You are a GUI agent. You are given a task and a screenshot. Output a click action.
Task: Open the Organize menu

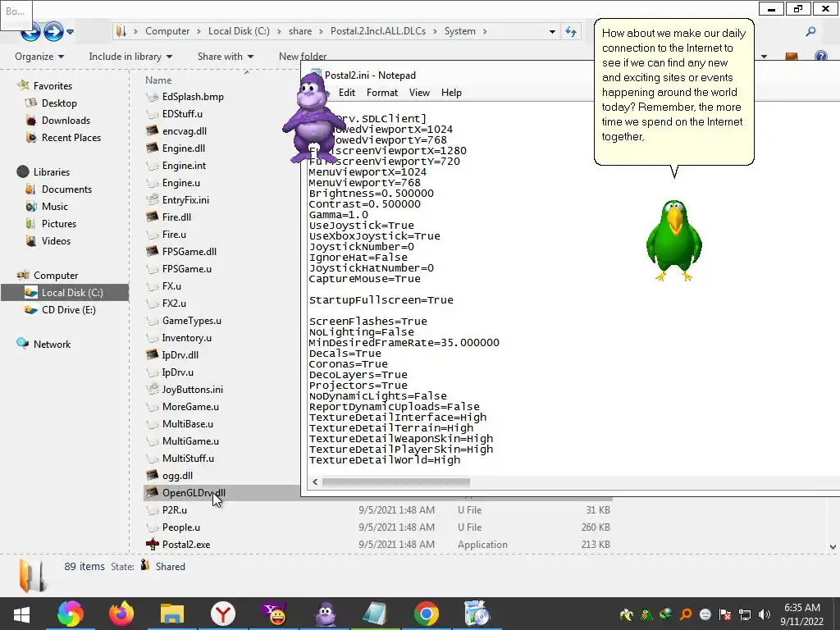(39, 57)
